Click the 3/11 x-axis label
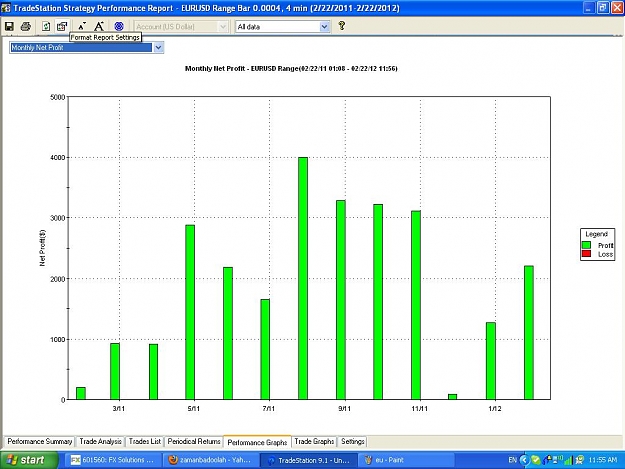The width and height of the screenshot is (625, 469). 118,409
